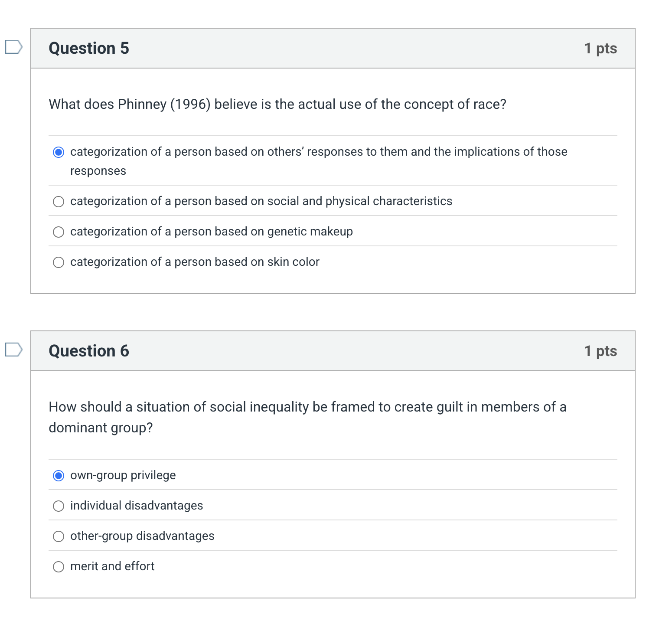Click the '1 pts' label for Question 5
672x634 pixels.
[600, 48]
